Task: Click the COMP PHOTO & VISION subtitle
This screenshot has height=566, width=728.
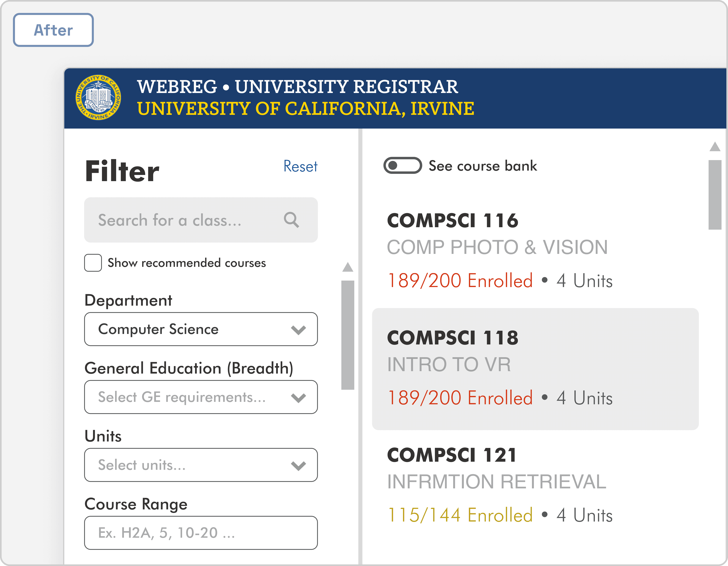Action: click(497, 247)
